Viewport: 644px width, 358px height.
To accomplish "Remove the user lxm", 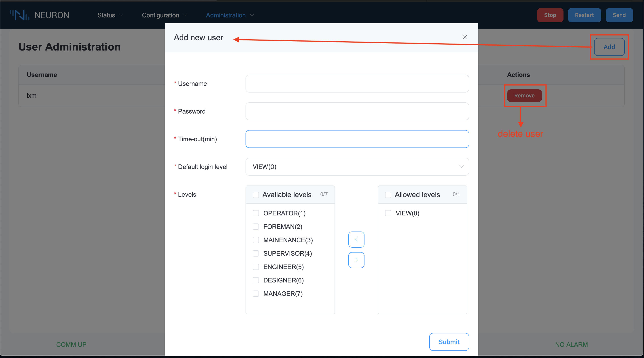I will pos(524,96).
